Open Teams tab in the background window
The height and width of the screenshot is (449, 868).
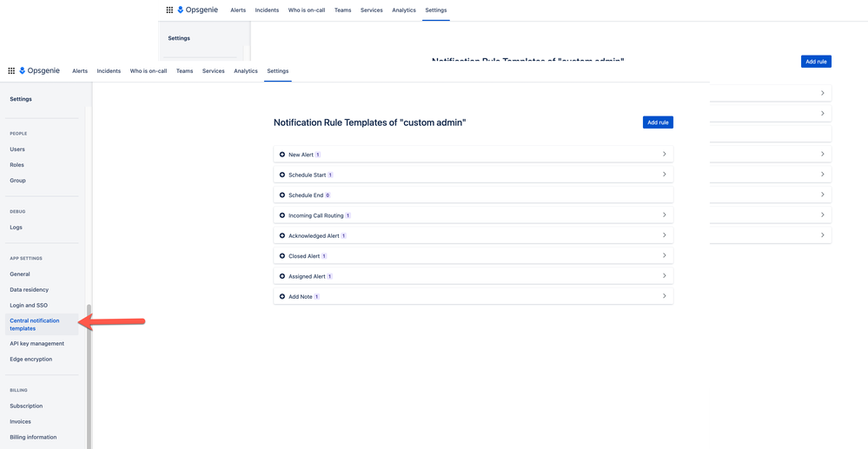tap(342, 10)
